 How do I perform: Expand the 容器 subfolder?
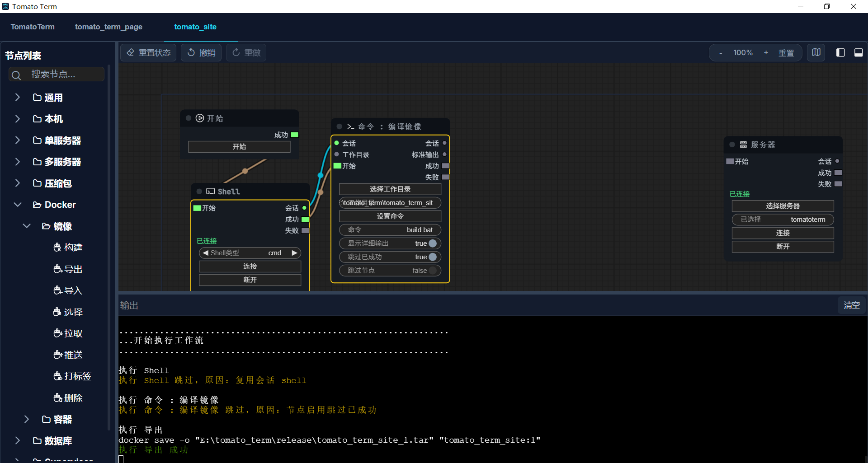pos(27,419)
